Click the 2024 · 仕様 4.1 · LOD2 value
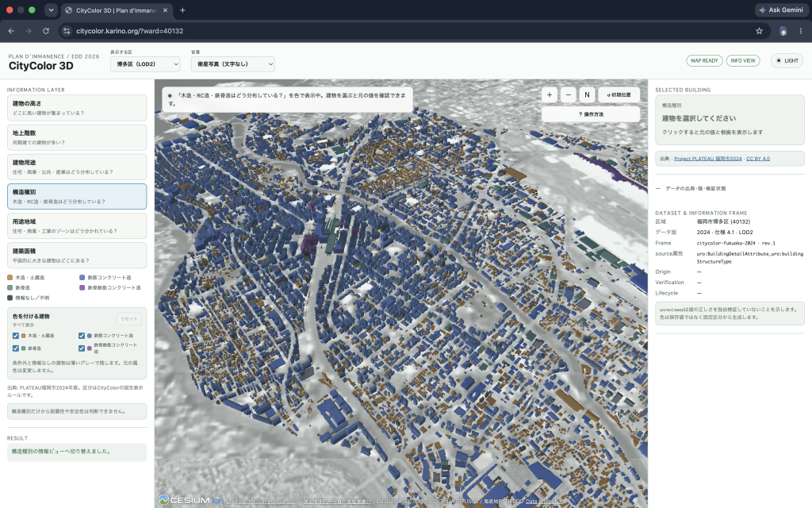Image resolution: width=812 pixels, height=508 pixels. (725, 233)
